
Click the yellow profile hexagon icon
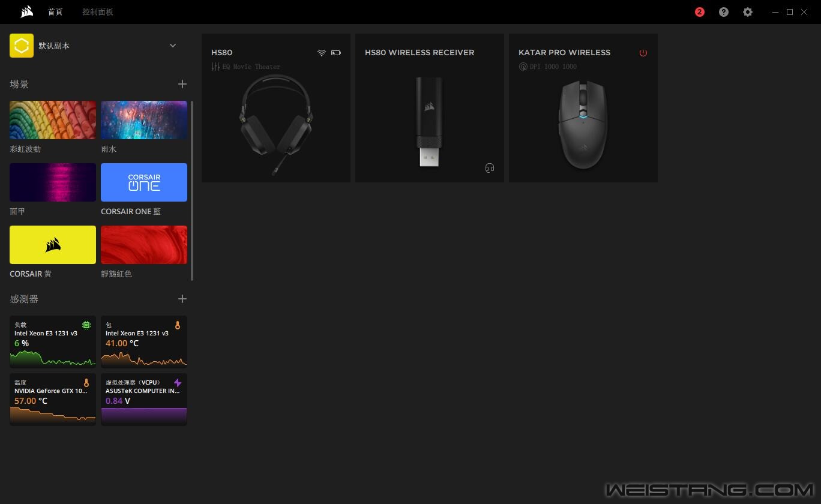point(22,46)
